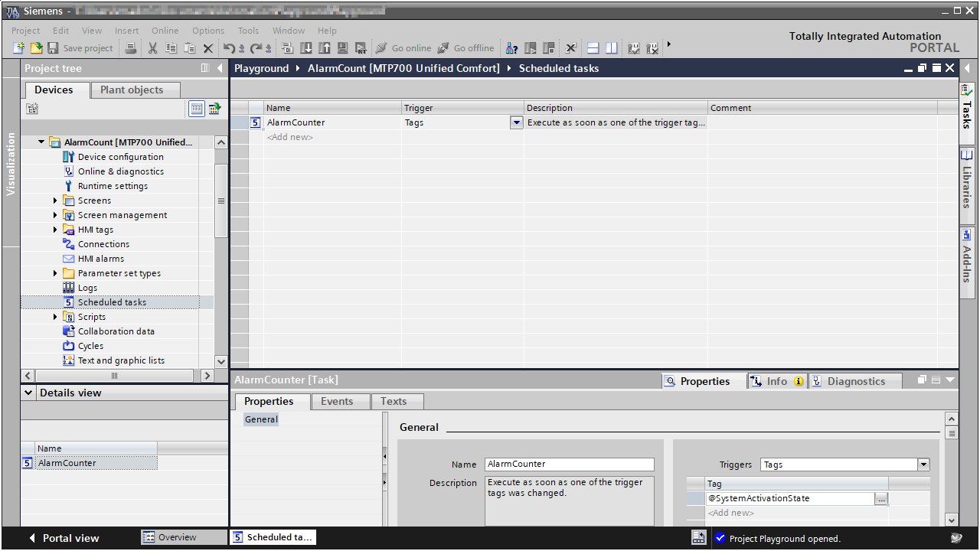Split editor space horizontally icon

click(593, 48)
